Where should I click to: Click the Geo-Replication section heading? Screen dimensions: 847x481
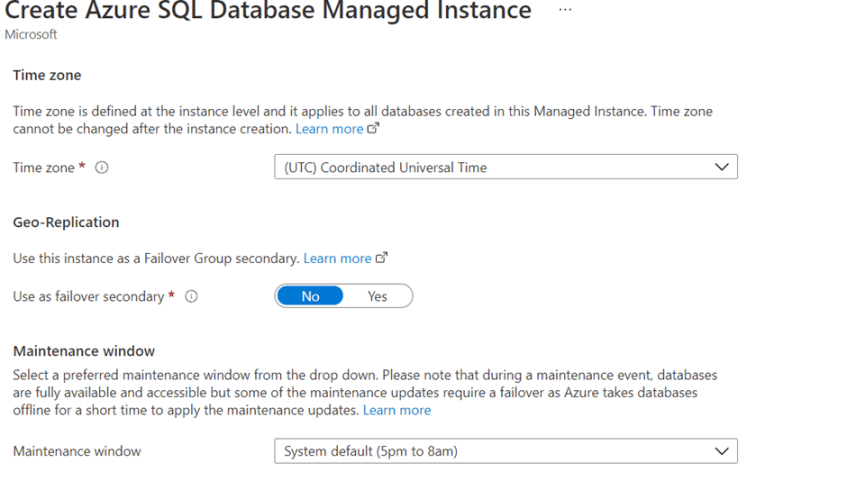coord(66,222)
